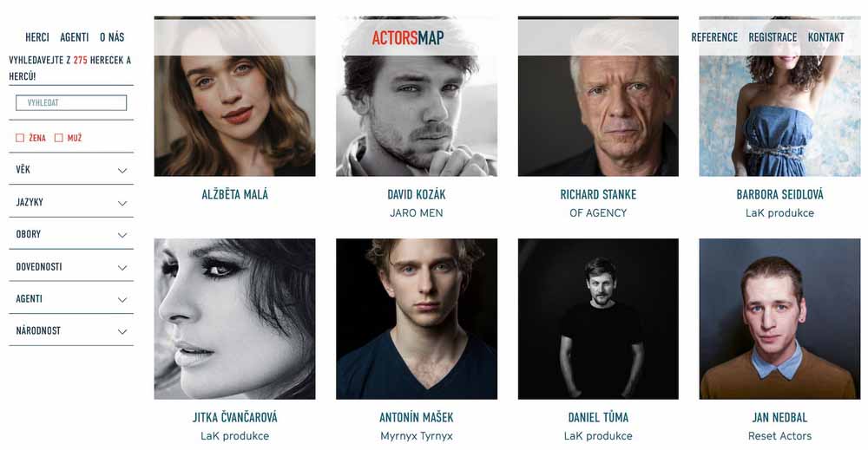Image resolution: width=868 pixels, height=450 pixels.
Task: Open the JAZYKY dropdown
Action: click(x=71, y=202)
